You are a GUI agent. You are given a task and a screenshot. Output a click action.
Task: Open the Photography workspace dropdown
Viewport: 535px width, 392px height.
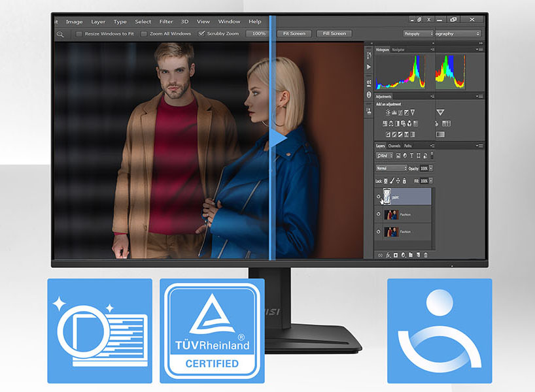[x=418, y=33]
